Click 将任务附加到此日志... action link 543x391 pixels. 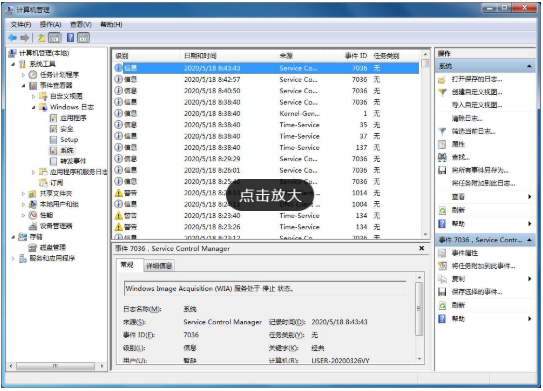pyautogui.click(x=483, y=184)
